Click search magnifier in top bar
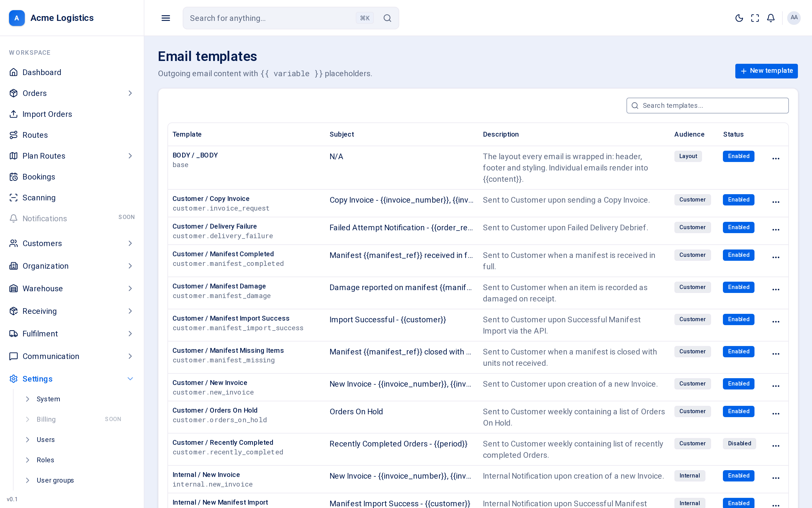 tap(387, 18)
